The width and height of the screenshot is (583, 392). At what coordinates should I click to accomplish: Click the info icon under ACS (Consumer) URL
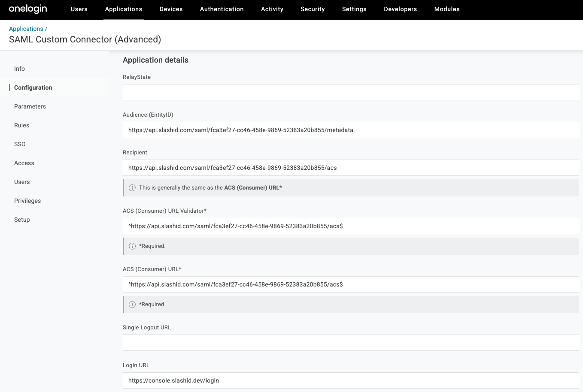point(132,304)
